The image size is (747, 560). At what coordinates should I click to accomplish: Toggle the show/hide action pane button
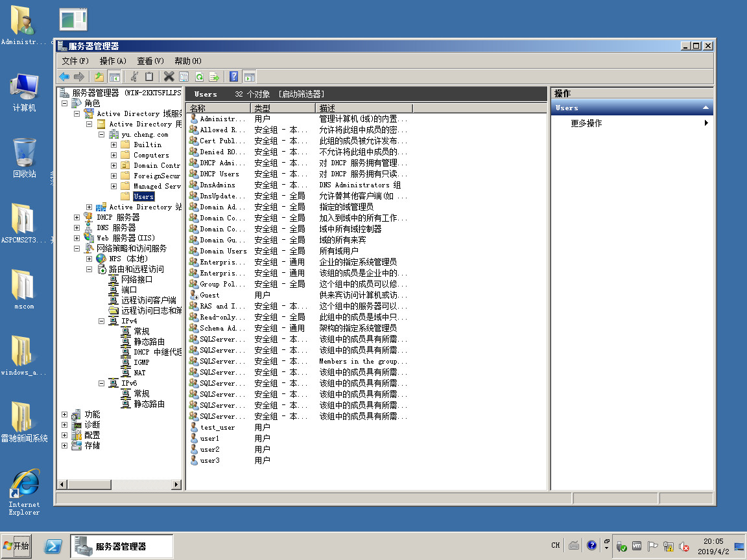click(x=249, y=76)
